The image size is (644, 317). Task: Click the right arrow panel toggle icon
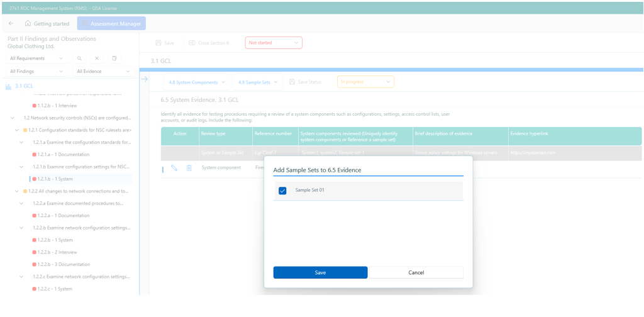coord(144,79)
